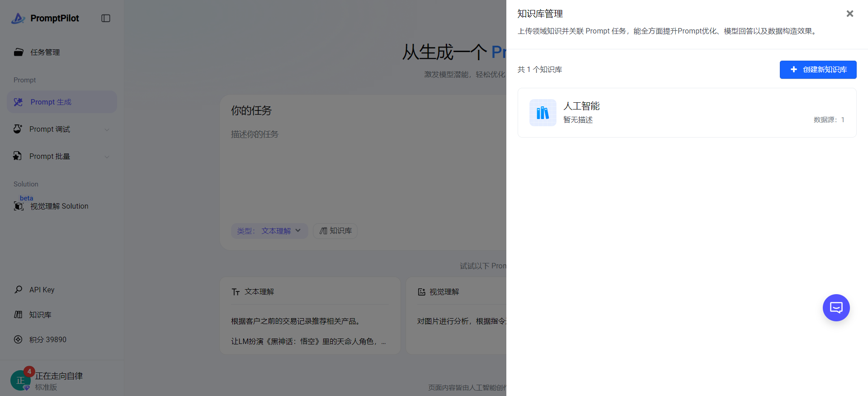
Task: Click the API Key key icon
Action: tap(18, 290)
